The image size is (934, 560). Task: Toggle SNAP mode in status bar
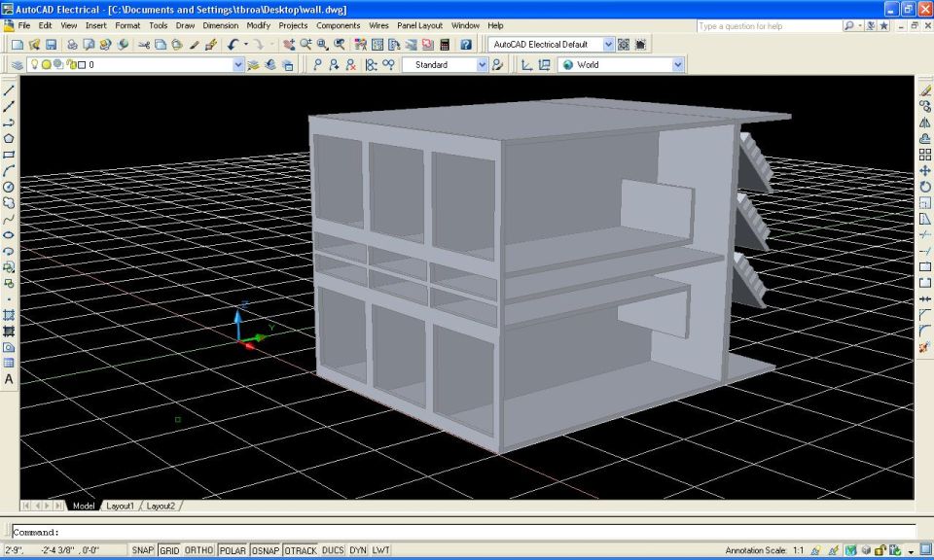click(142, 550)
